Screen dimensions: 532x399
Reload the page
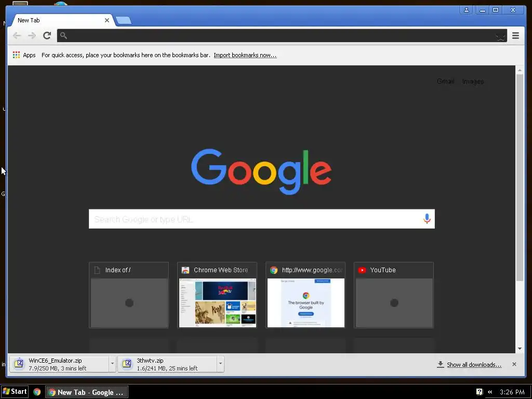(47, 35)
